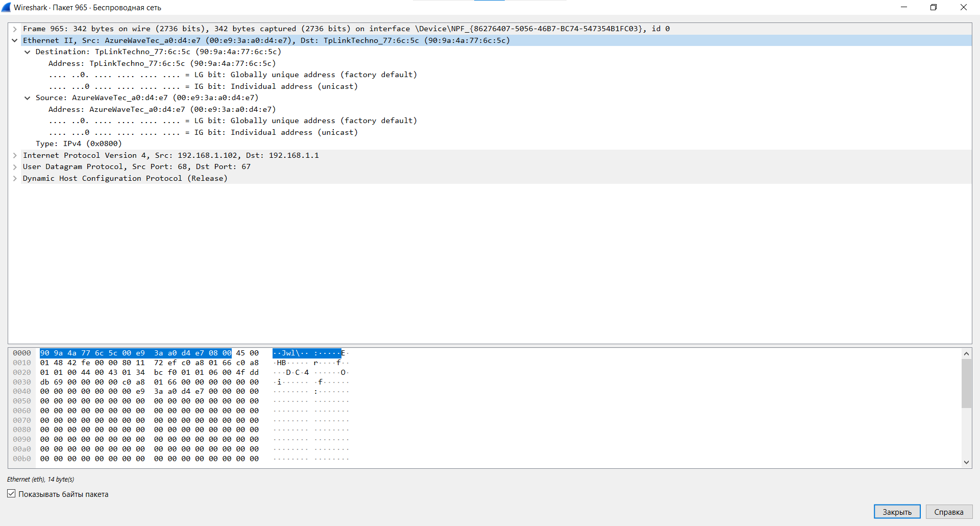The image size is (980, 526).
Task: Open Справка help button
Action: pos(949,512)
